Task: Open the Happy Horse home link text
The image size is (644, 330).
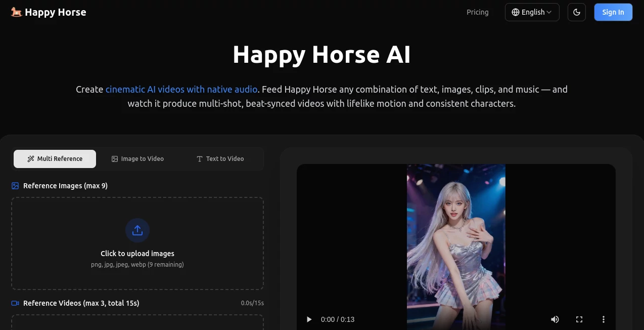Action: (x=56, y=12)
